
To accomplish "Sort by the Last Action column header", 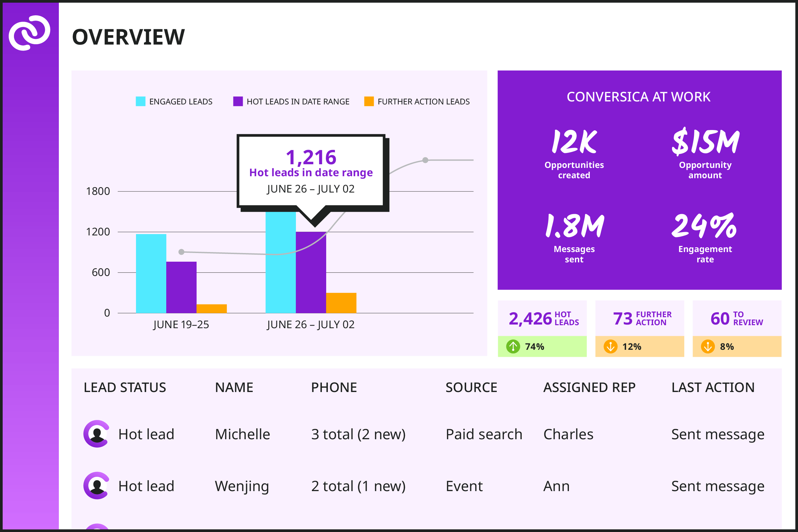I will pyautogui.click(x=713, y=387).
